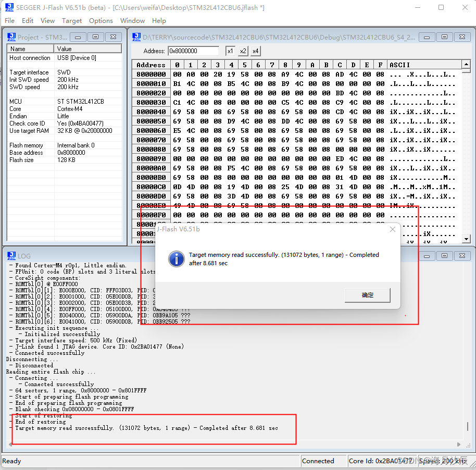Click log line 'End of restoring'

pyautogui.click(x=41, y=422)
